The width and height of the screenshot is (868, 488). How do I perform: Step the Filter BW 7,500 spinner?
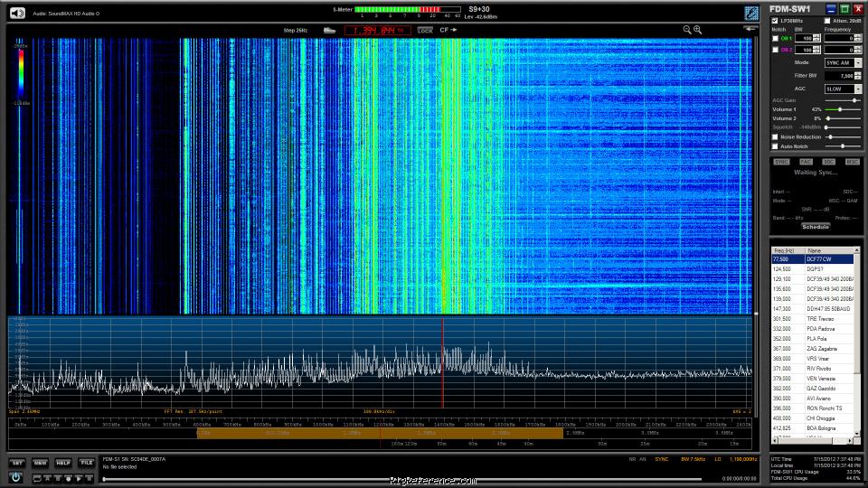pyautogui.click(x=857, y=75)
